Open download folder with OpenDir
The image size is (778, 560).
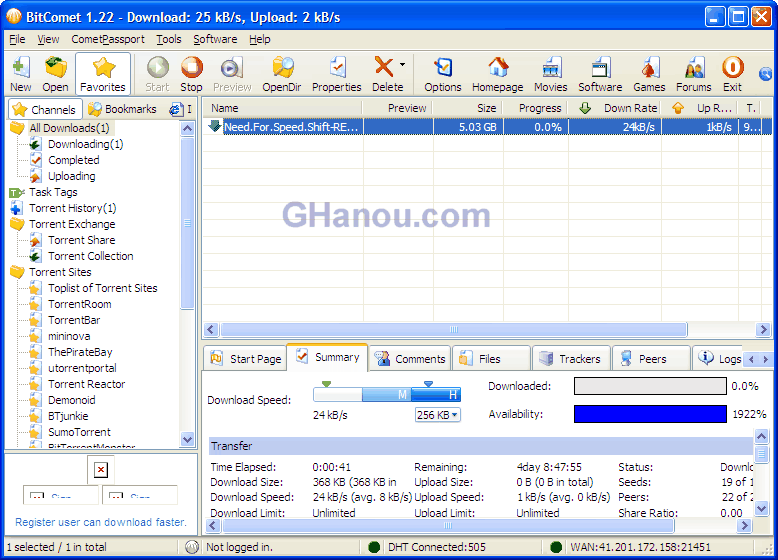click(x=281, y=74)
